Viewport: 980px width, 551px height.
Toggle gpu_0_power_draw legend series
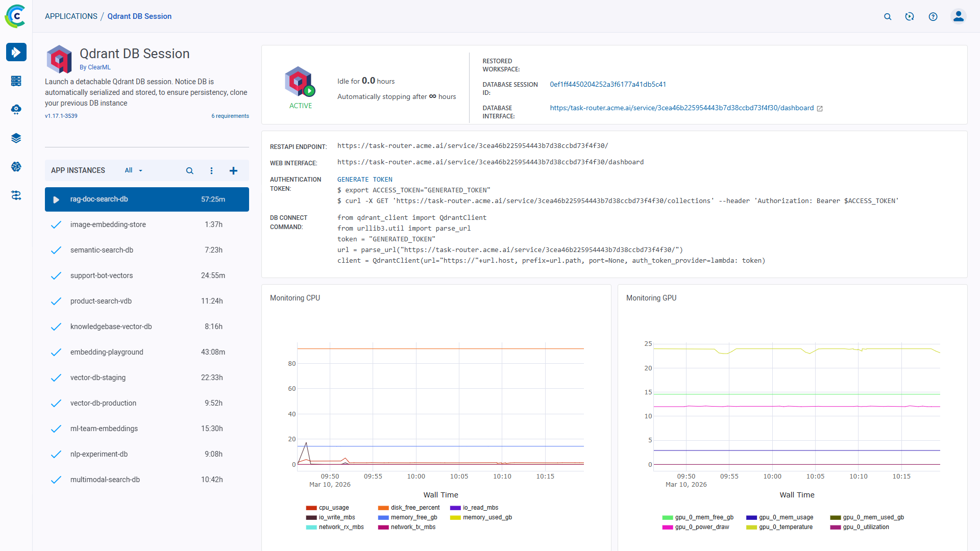click(695, 527)
